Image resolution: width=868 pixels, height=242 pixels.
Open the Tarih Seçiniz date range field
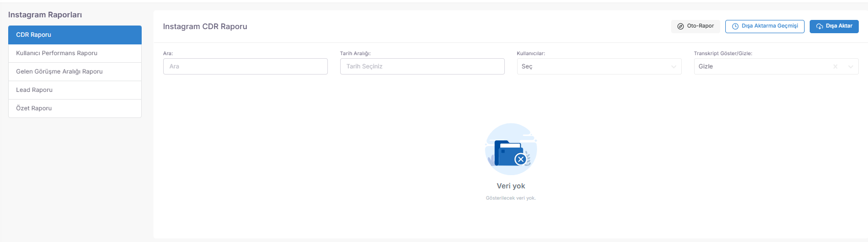click(x=422, y=66)
